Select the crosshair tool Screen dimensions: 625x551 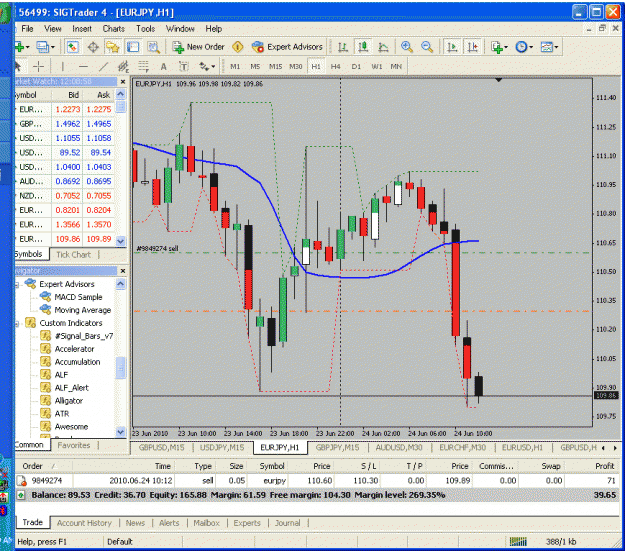(38, 66)
